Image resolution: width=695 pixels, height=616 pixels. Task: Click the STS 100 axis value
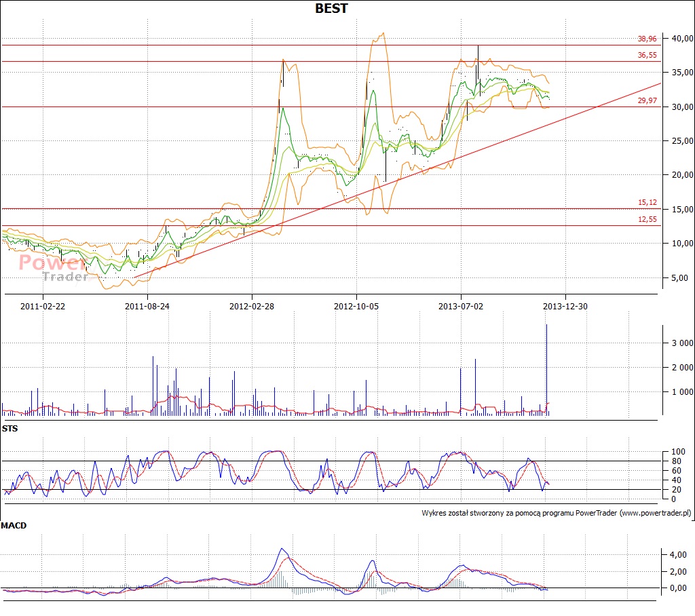click(x=678, y=452)
